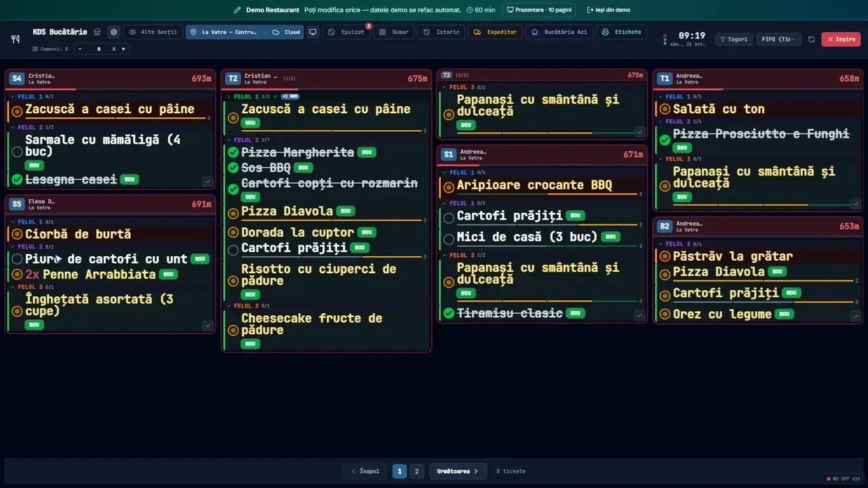
Task: Switch to the Sumar view
Action: (394, 32)
